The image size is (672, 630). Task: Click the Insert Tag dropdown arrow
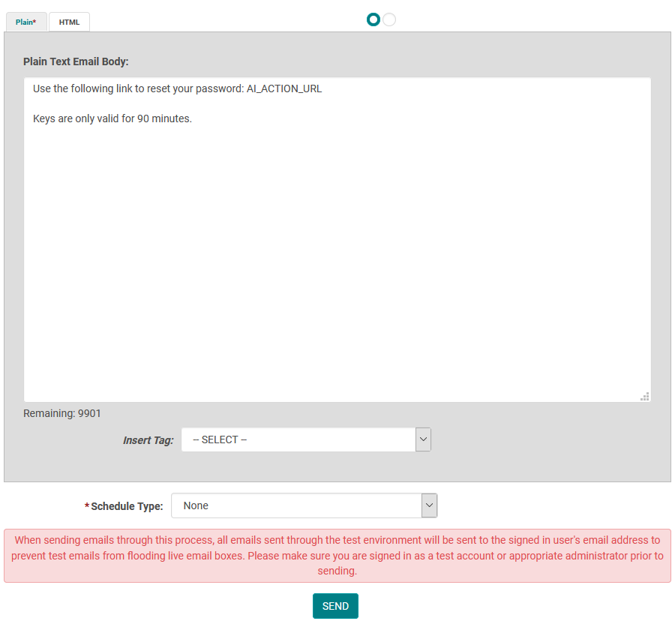(x=424, y=439)
